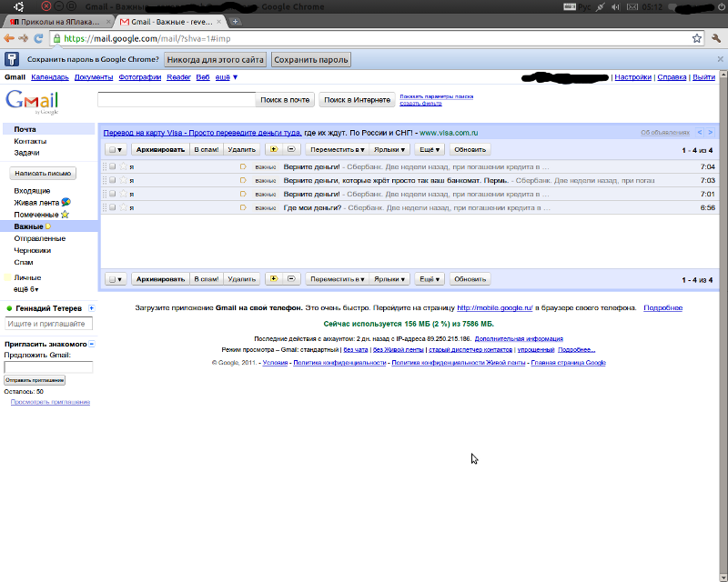Open the Ubuntu logo menu in top panel
728x582 pixels.
[x=18, y=6]
